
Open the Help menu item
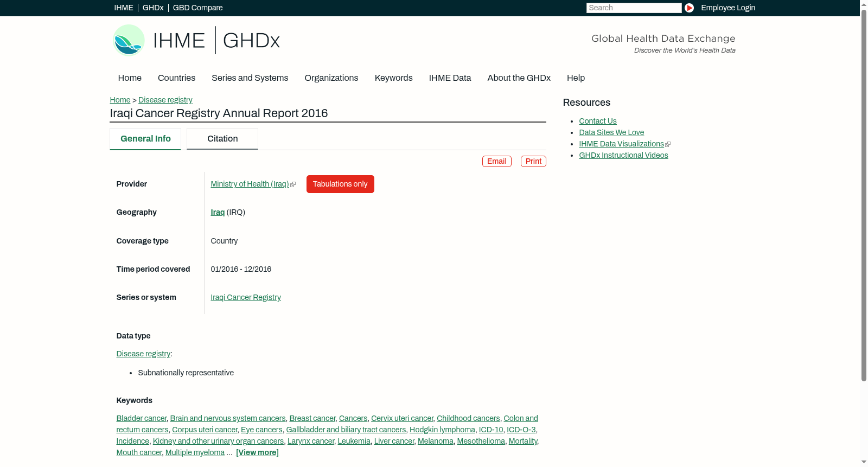[x=576, y=78]
